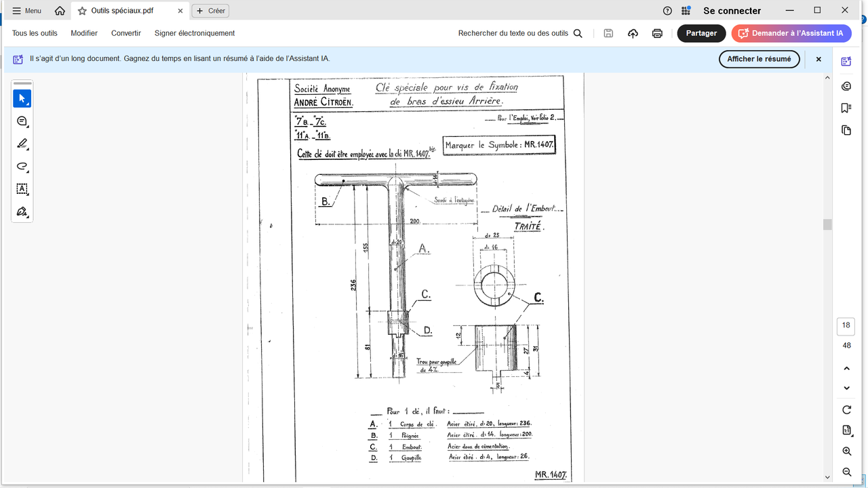This screenshot has width=868, height=488.
Task: Select the comment bubble tool
Action: point(22,121)
